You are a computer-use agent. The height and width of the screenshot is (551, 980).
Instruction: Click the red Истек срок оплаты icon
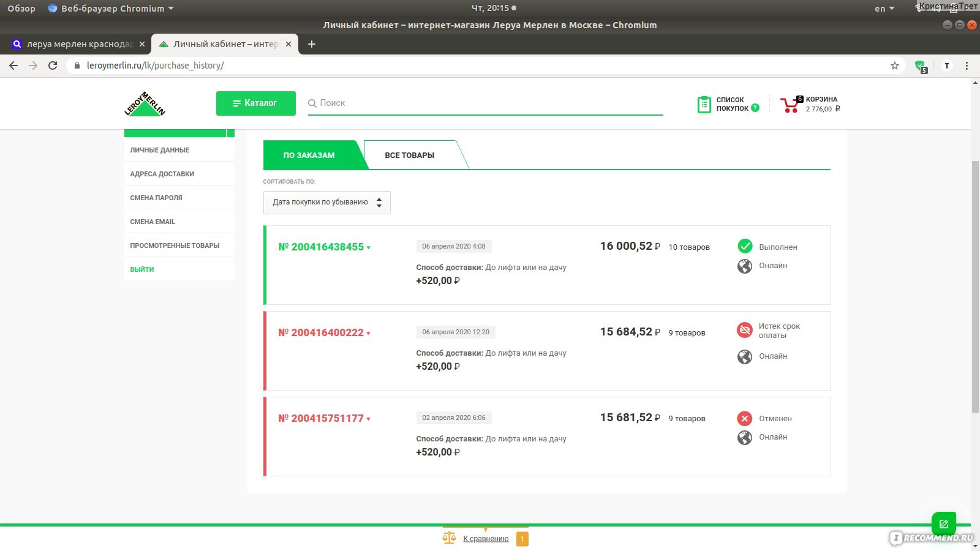point(745,330)
